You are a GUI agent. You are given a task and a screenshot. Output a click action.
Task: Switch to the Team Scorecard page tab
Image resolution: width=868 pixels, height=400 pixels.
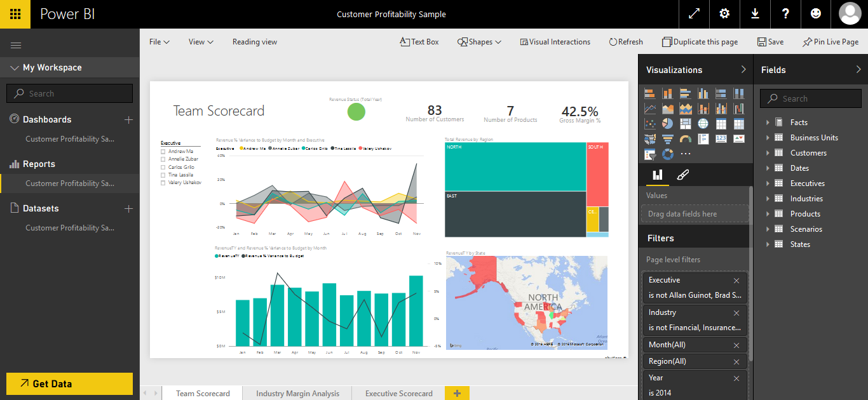(x=203, y=393)
